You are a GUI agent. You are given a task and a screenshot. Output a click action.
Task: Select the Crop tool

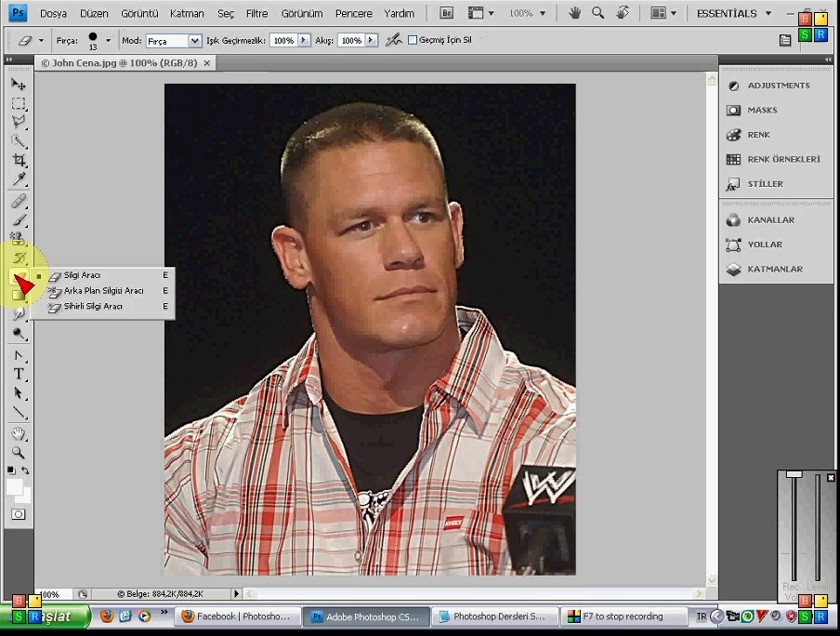click(19, 160)
